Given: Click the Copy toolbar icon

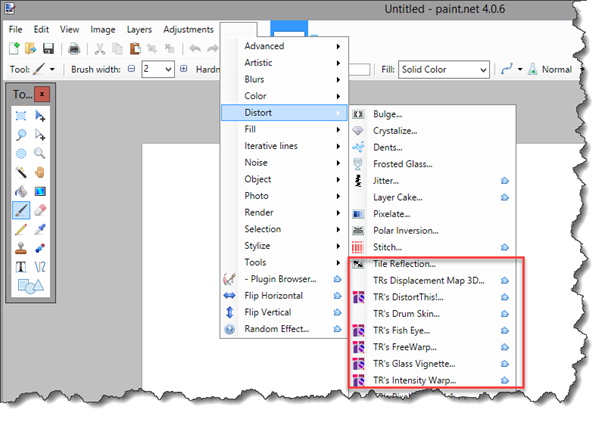Looking at the screenshot, I should pos(117,49).
